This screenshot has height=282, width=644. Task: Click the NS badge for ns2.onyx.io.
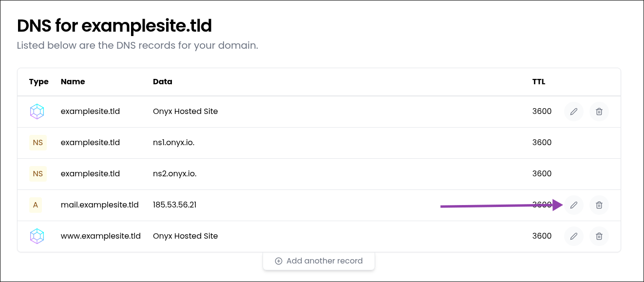click(x=38, y=174)
